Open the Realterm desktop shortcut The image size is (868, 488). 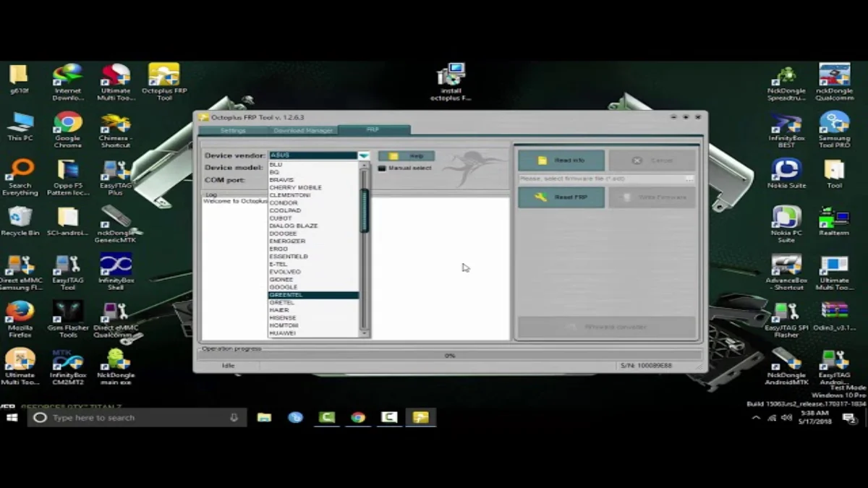click(x=834, y=221)
